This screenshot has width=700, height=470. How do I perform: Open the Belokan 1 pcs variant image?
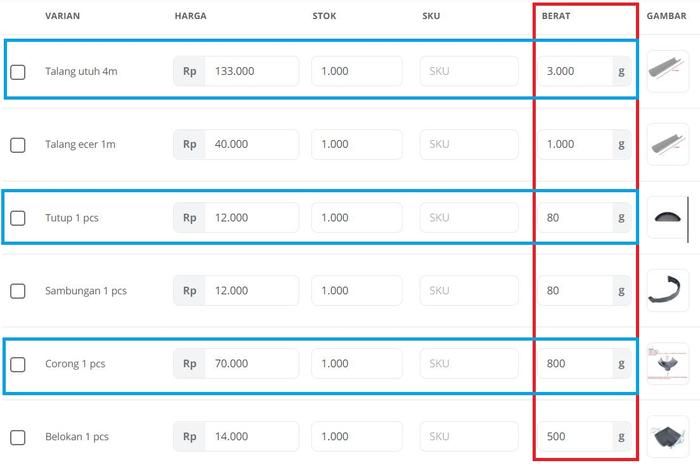tap(669, 436)
